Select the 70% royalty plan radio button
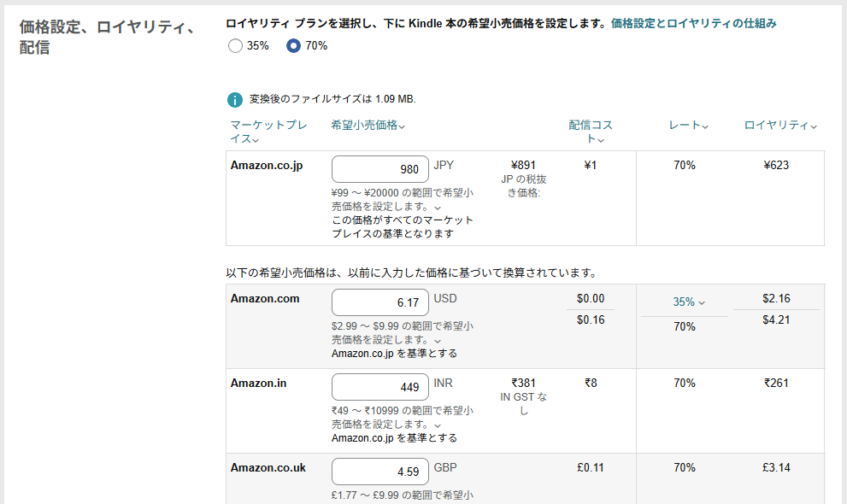 tap(293, 46)
